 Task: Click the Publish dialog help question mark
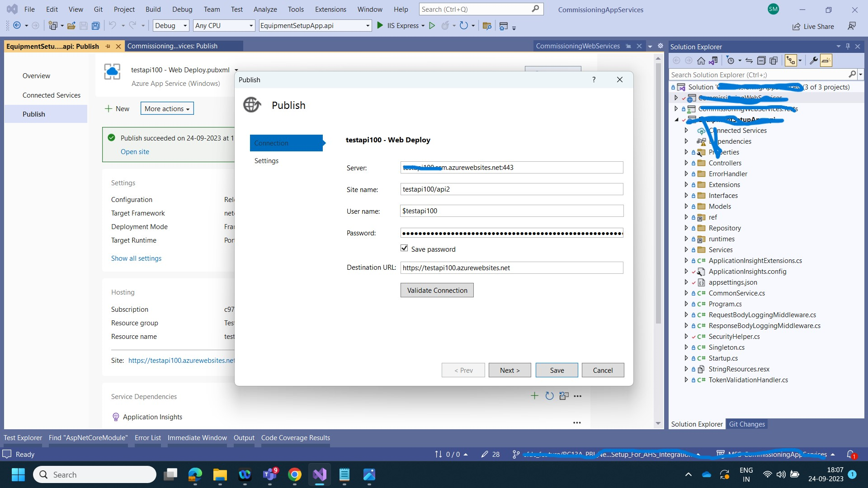coord(594,80)
